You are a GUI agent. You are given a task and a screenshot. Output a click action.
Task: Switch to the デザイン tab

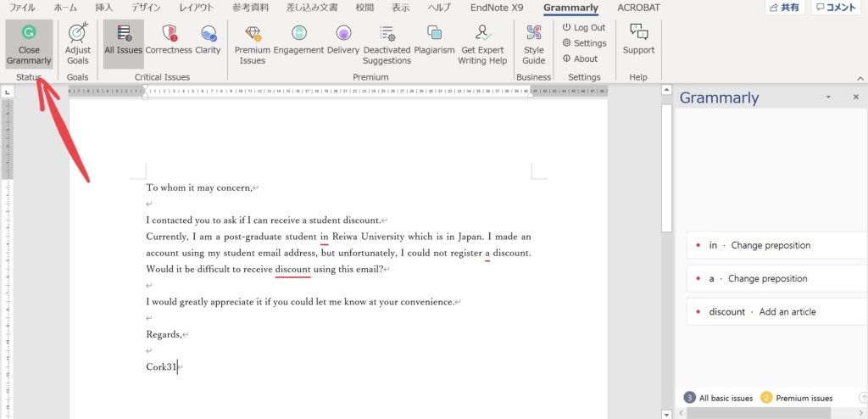click(x=146, y=7)
